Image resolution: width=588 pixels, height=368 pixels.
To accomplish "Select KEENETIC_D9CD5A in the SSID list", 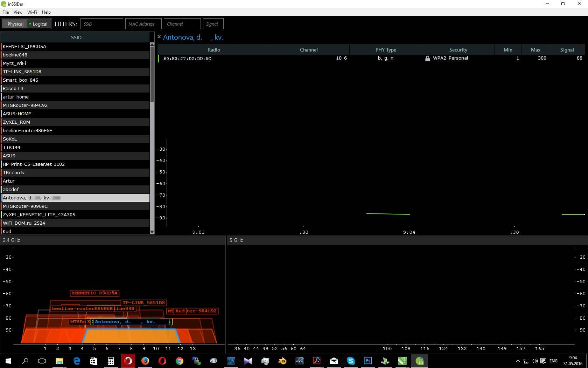I will [x=24, y=46].
